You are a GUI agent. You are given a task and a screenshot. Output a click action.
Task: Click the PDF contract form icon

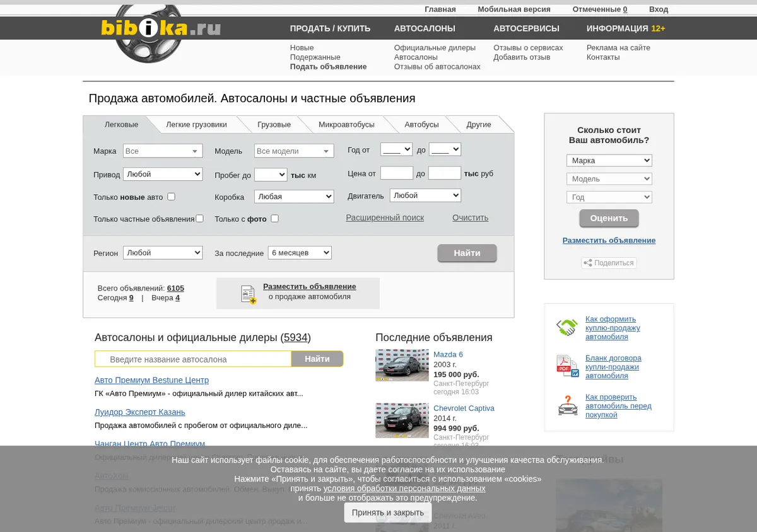click(567, 366)
